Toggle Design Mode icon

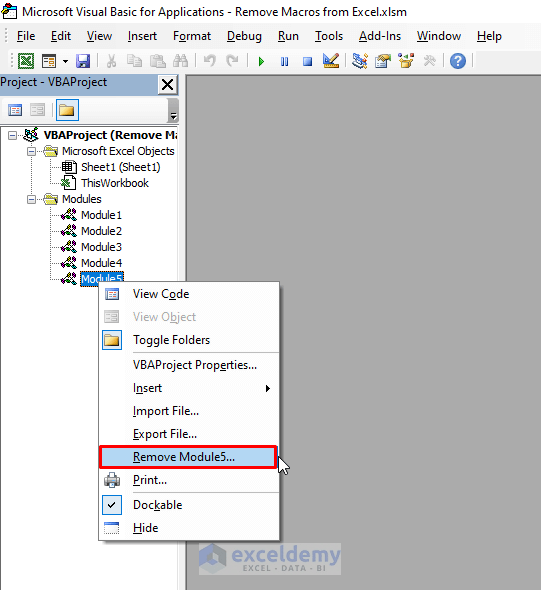click(331, 61)
